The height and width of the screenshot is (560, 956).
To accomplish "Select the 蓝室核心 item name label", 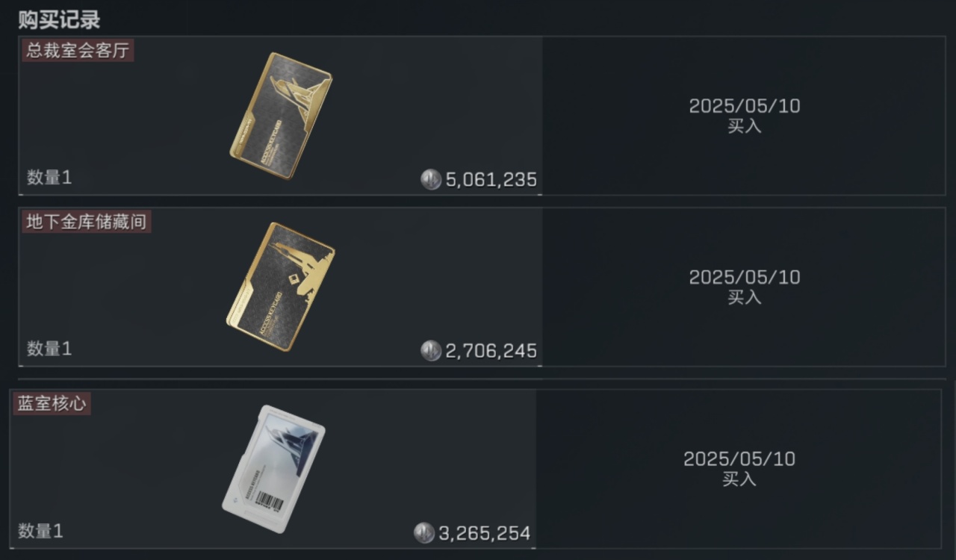I will coord(52,404).
